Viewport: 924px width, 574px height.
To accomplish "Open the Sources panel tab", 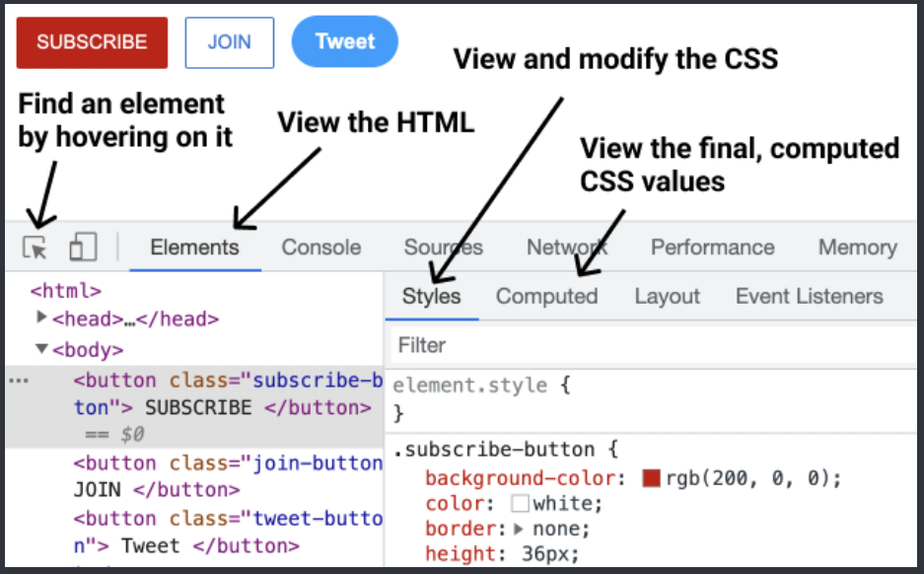I will 443,247.
